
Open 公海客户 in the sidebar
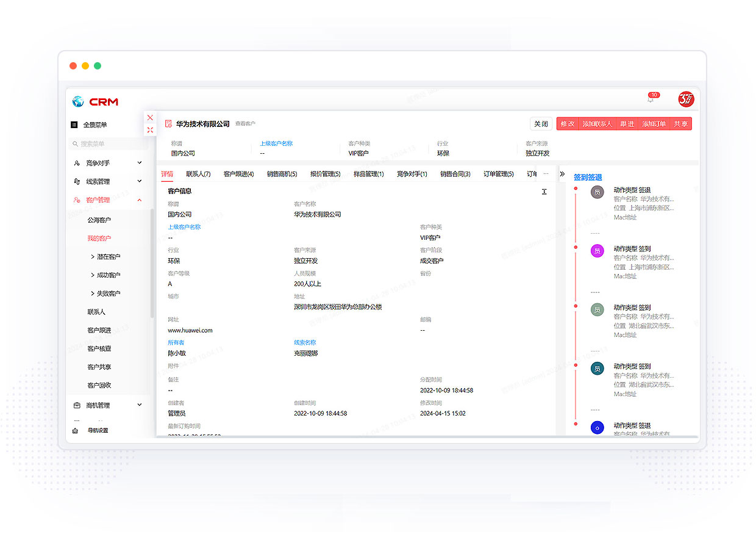[x=99, y=220]
